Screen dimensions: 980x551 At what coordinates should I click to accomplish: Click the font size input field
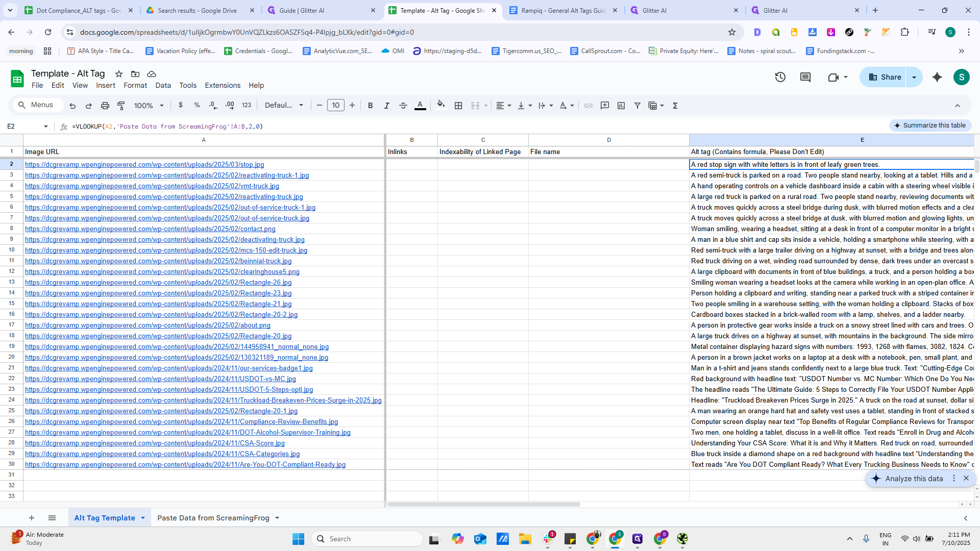335,106
